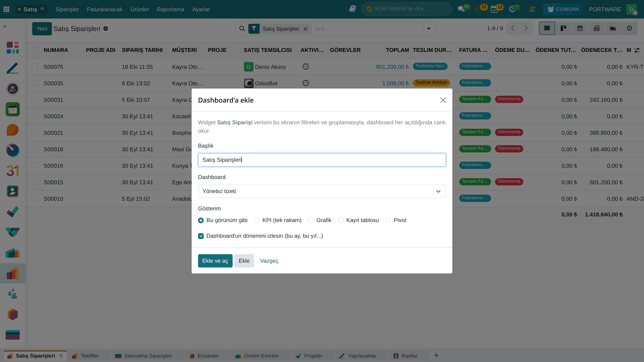Switch to pivot table view icon
Image resolution: width=644 pixels, height=362 pixels.
[x=597, y=29]
